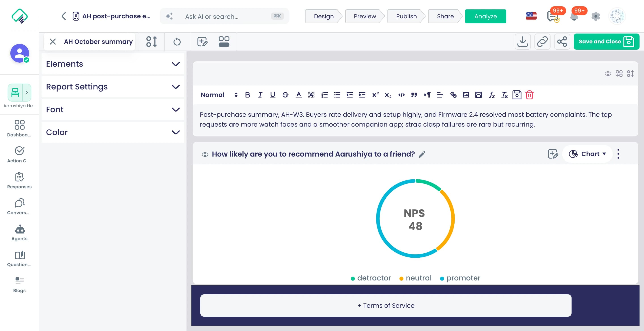Click the Analyze button
Viewport: 644px width, 331px height.
(485, 16)
